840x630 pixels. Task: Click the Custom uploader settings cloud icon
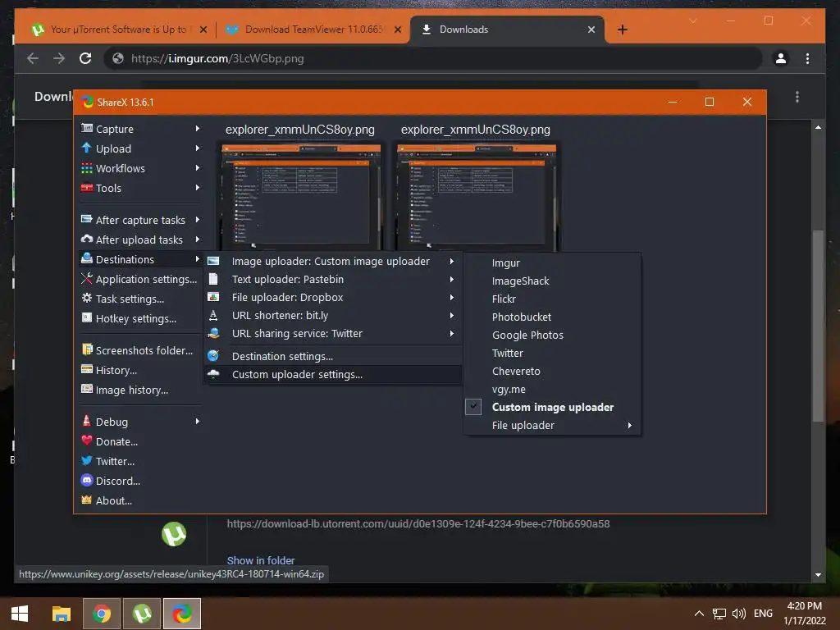[213, 374]
